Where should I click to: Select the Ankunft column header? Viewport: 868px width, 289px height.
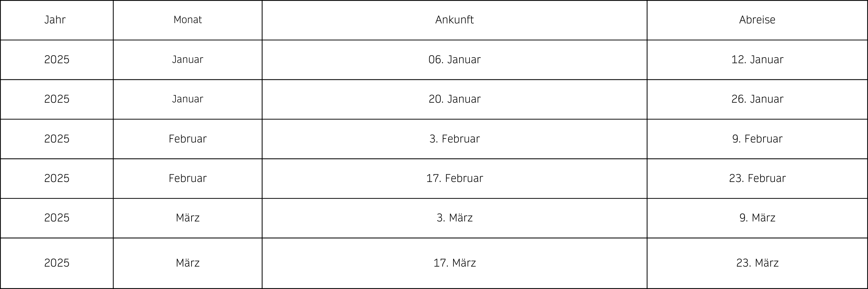pyautogui.click(x=454, y=20)
